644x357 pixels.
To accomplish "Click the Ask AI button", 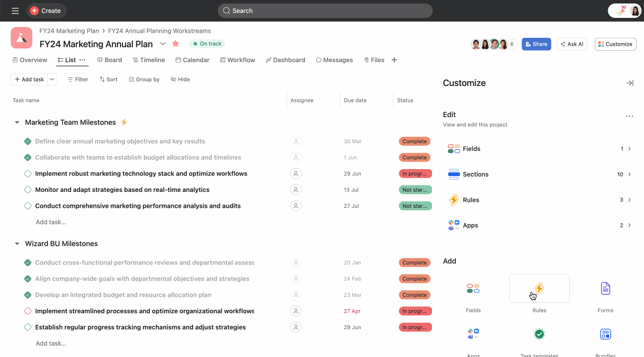I will pyautogui.click(x=571, y=44).
